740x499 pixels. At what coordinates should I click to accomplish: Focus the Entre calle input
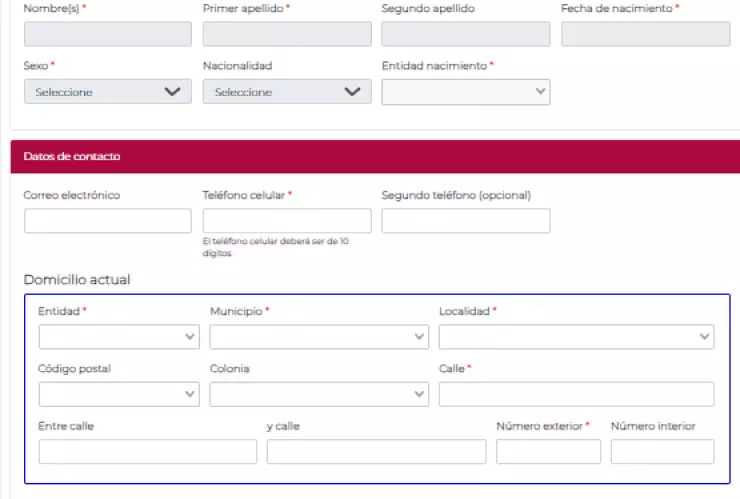[147, 452]
